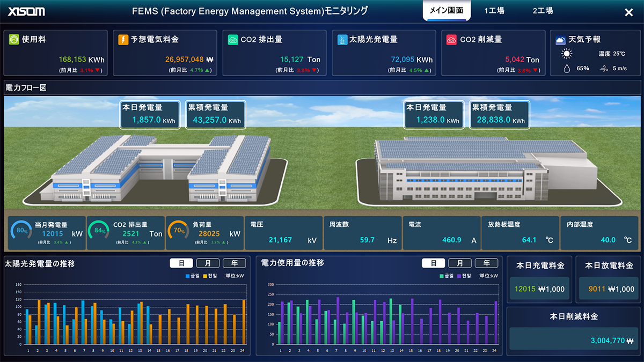Click the 43,257.0 KWh 累積発電量 box

pyautogui.click(x=215, y=114)
